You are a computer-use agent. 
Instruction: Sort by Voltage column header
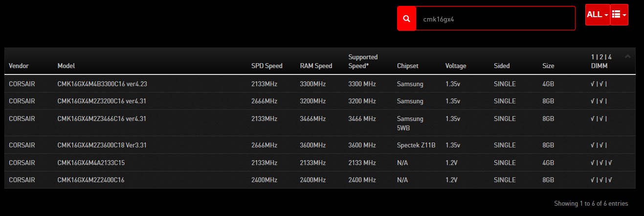click(456, 66)
